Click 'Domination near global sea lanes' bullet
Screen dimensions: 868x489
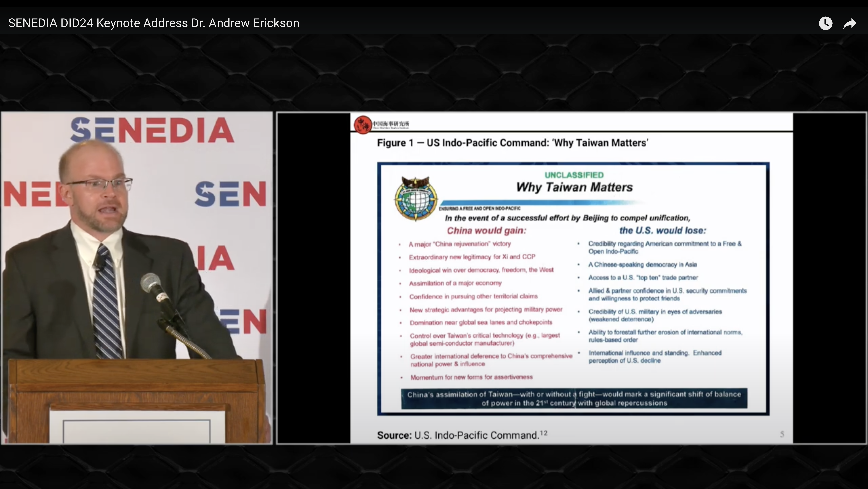tap(481, 323)
